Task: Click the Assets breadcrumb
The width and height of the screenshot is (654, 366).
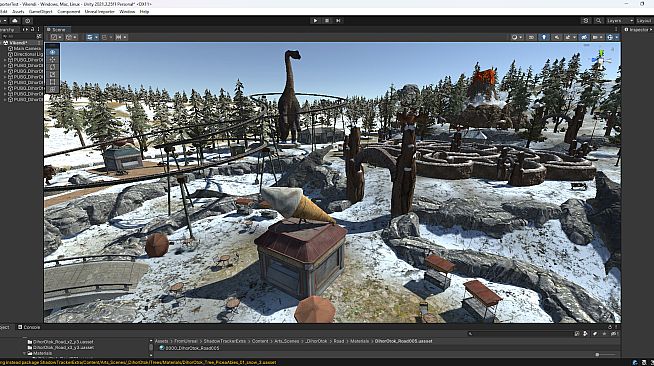Action: (161, 341)
